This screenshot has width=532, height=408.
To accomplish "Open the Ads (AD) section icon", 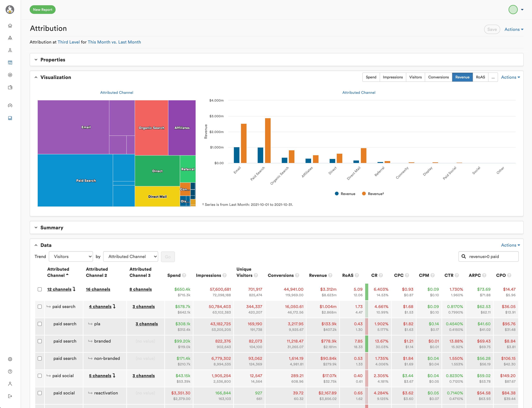I will pos(10,75).
